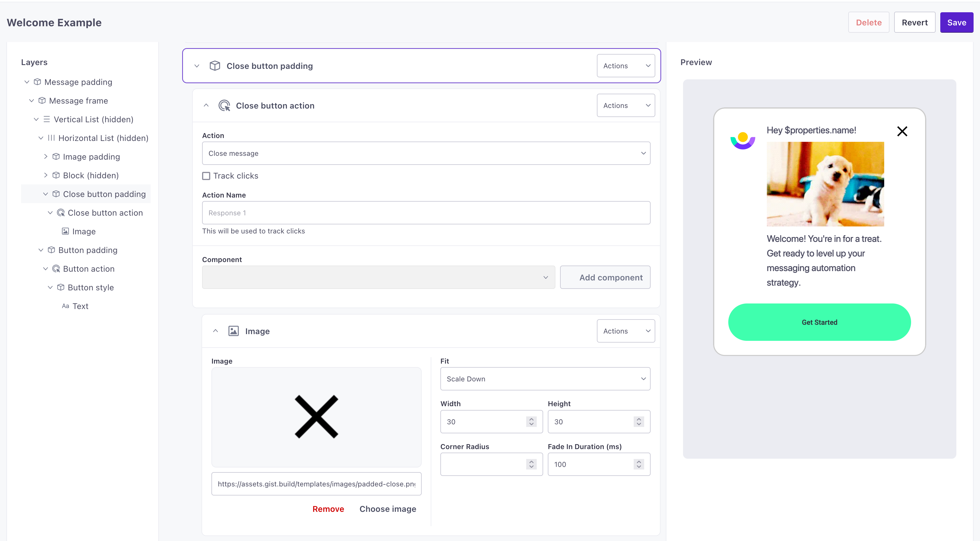This screenshot has height=541, width=980.
Task: Open the Action dropdown menu
Action: click(x=427, y=153)
